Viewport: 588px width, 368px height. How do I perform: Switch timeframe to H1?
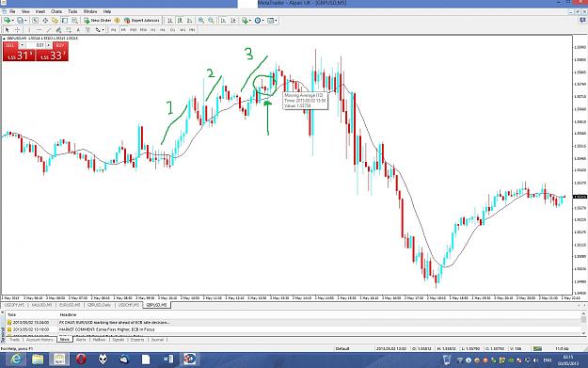[x=153, y=29]
